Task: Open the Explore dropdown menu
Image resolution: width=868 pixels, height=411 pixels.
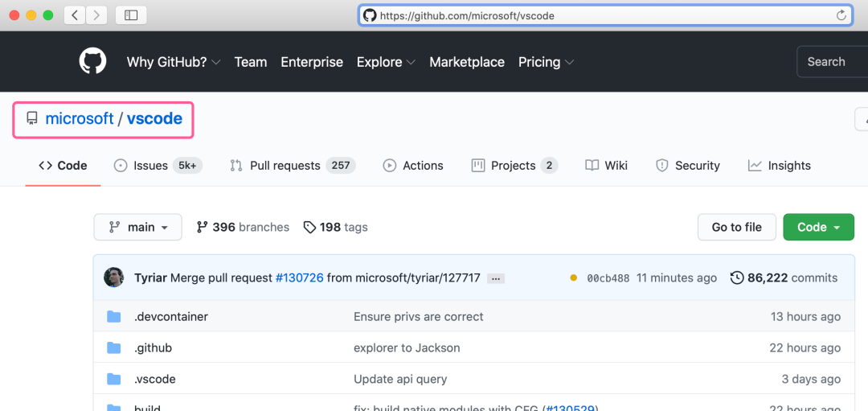Action: (x=386, y=62)
